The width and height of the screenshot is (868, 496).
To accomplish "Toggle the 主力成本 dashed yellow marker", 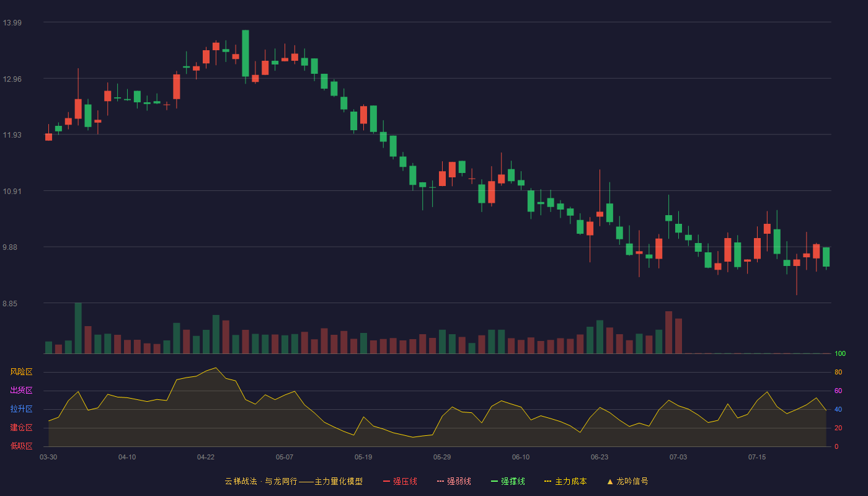I will [x=547, y=481].
